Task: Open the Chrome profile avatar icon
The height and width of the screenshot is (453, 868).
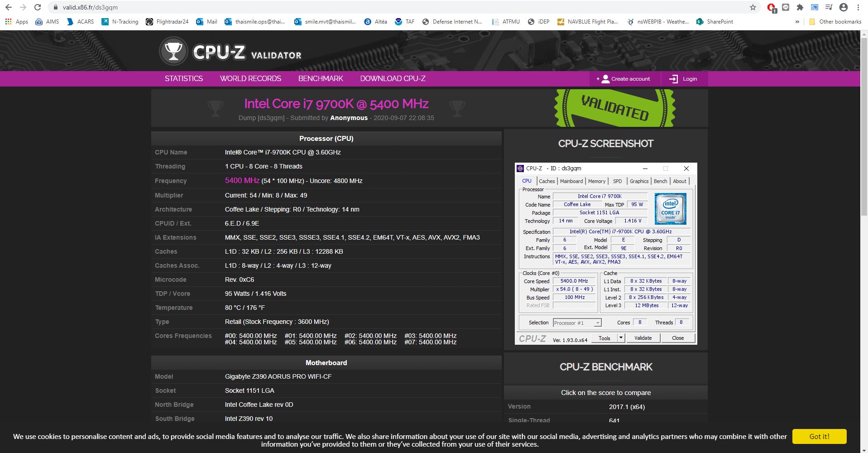Action: (843, 7)
